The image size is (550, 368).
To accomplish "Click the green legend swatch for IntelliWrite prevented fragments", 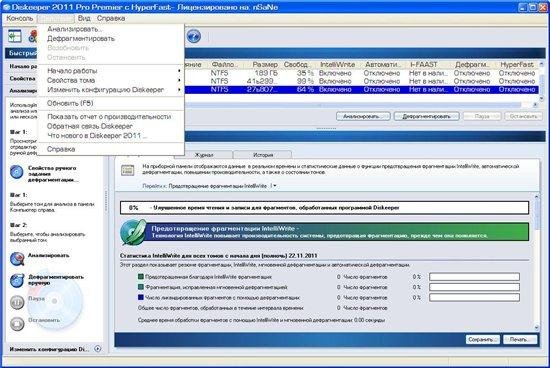I will coord(141,277).
